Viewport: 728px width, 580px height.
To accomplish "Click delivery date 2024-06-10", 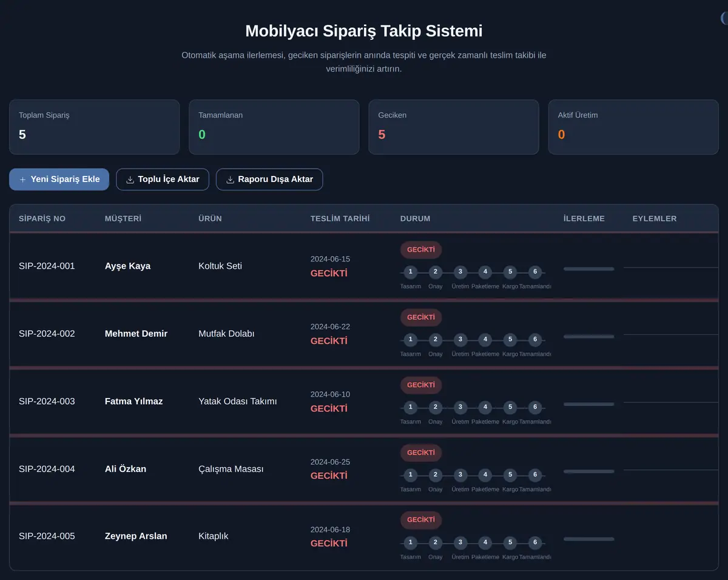I will (x=330, y=394).
